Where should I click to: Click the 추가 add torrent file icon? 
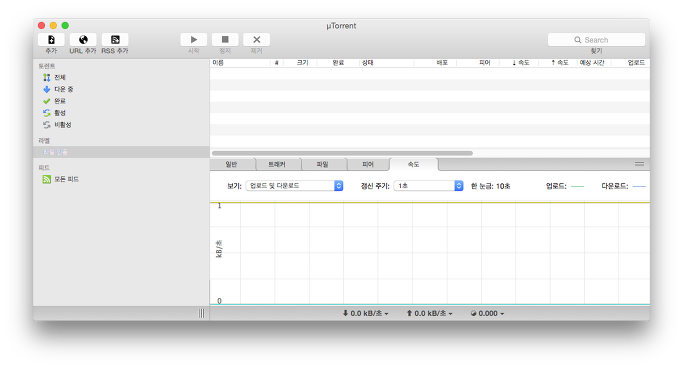coord(51,40)
